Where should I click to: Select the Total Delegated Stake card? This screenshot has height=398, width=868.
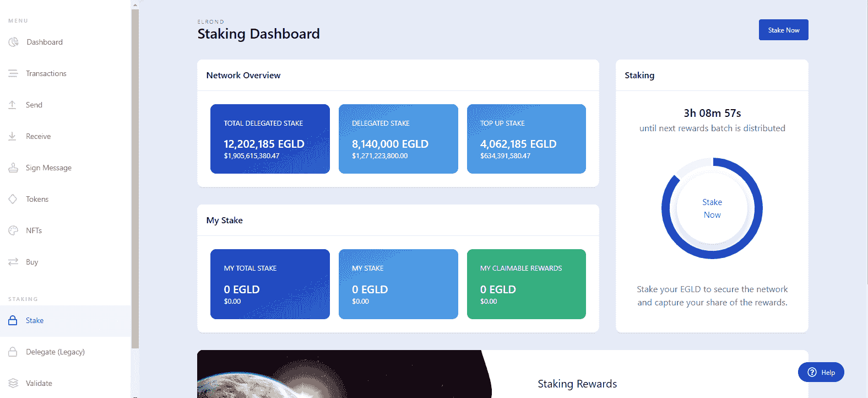coord(270,139)
